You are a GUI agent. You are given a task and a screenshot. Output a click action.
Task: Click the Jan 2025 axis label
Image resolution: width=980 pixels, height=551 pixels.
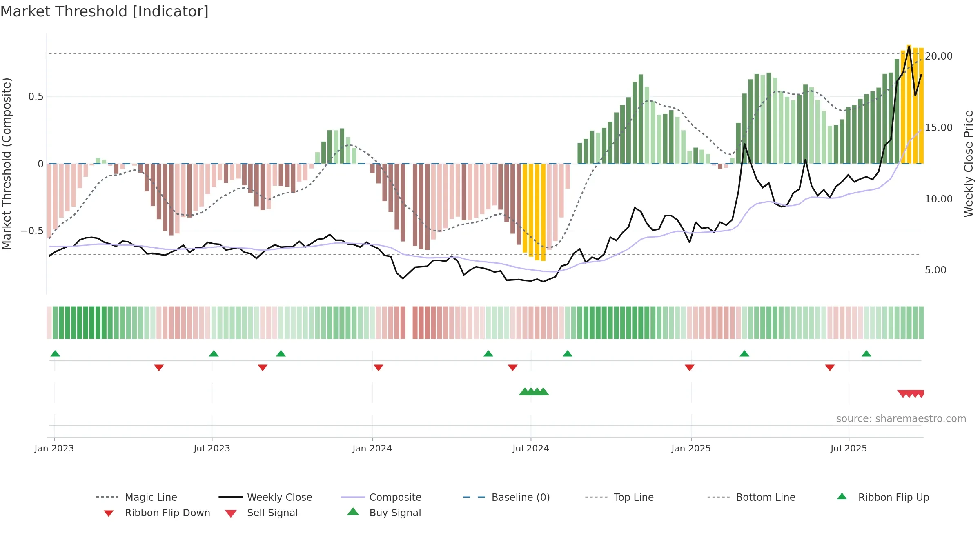pos(691,449)
